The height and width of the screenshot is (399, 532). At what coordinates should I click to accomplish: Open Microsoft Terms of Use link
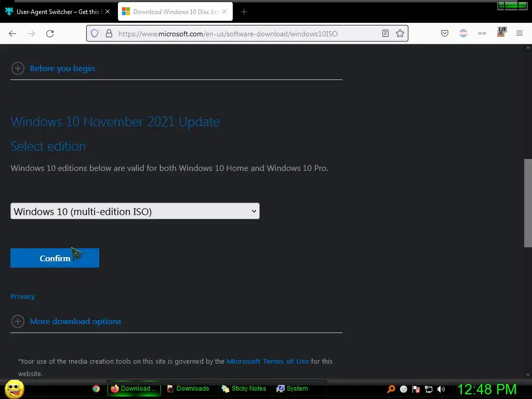click(268, 362)
